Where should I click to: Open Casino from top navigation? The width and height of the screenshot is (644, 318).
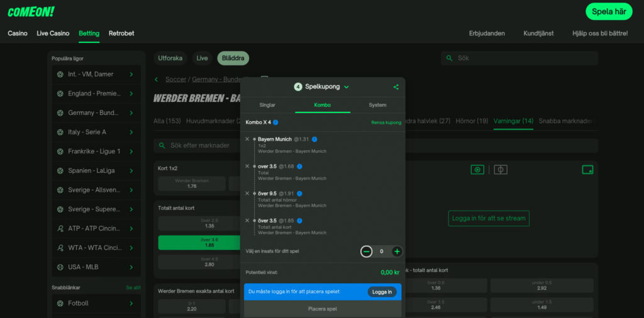tap(18, 33)
